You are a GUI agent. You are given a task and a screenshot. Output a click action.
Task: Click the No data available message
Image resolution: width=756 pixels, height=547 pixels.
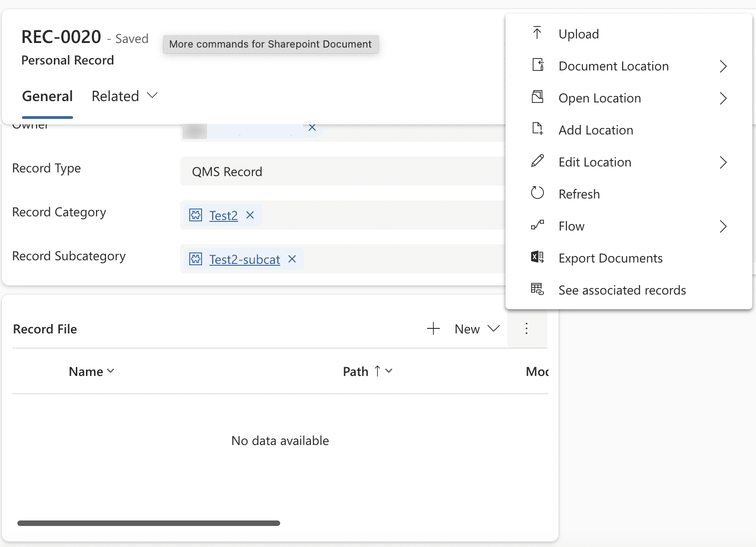tap(280, 440)
